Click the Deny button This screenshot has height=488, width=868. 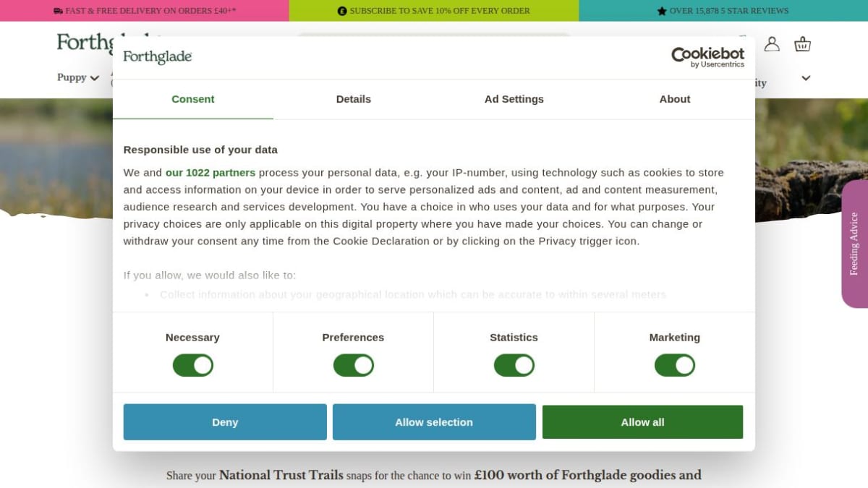point(225,422)
